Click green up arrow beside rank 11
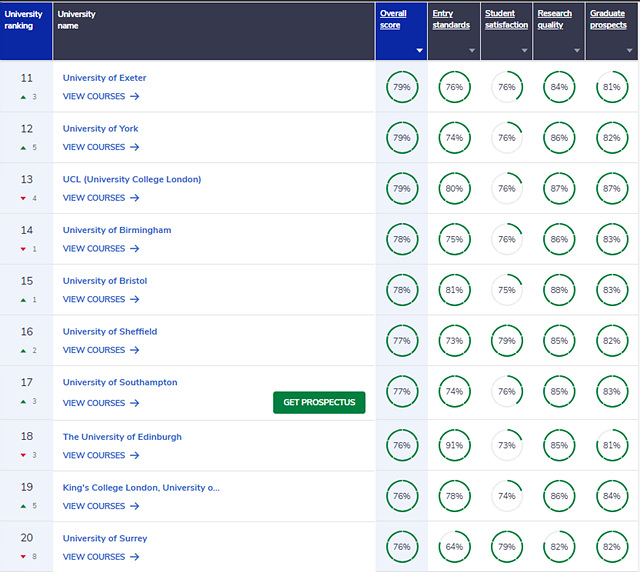This screenshot has height=572, width=640. click(x=23, y=97)
